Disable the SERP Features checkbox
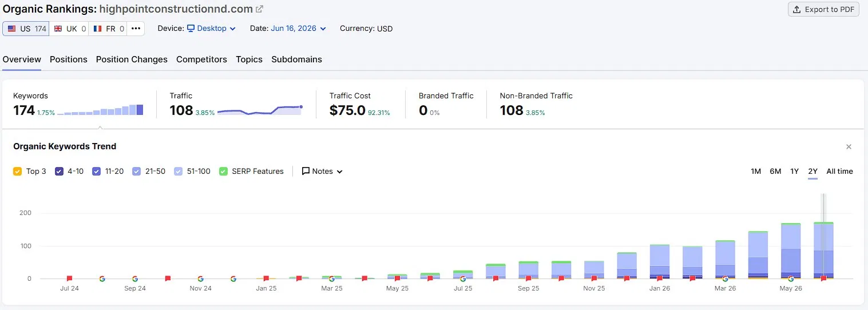Image resolution: width=868 pixels, height=310 pixels. (x=223, y=171)
